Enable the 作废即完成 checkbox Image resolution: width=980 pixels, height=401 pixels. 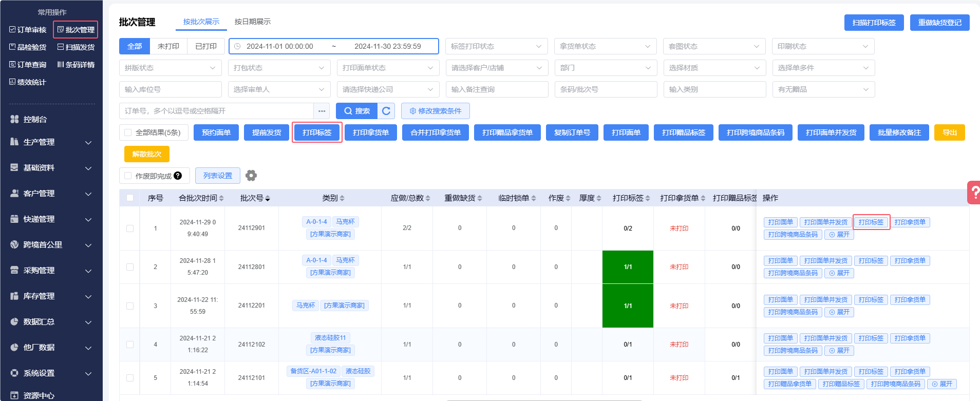click(x=128, y=176)
